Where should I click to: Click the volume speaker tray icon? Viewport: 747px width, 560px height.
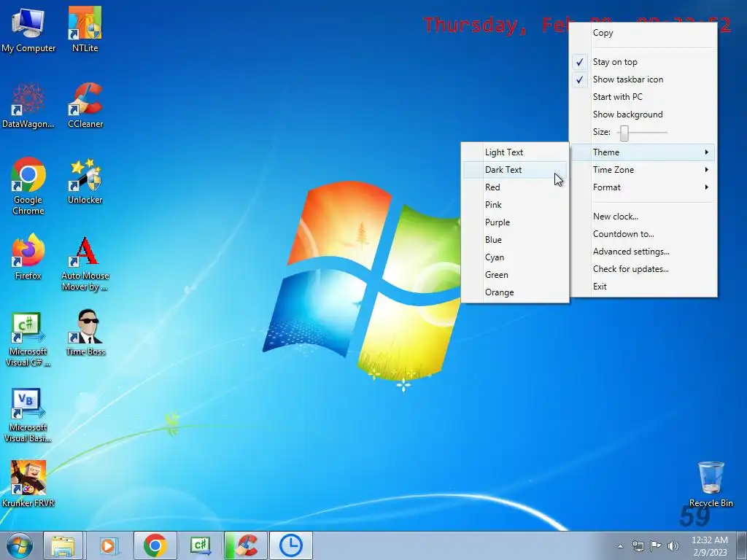point(673,546)
